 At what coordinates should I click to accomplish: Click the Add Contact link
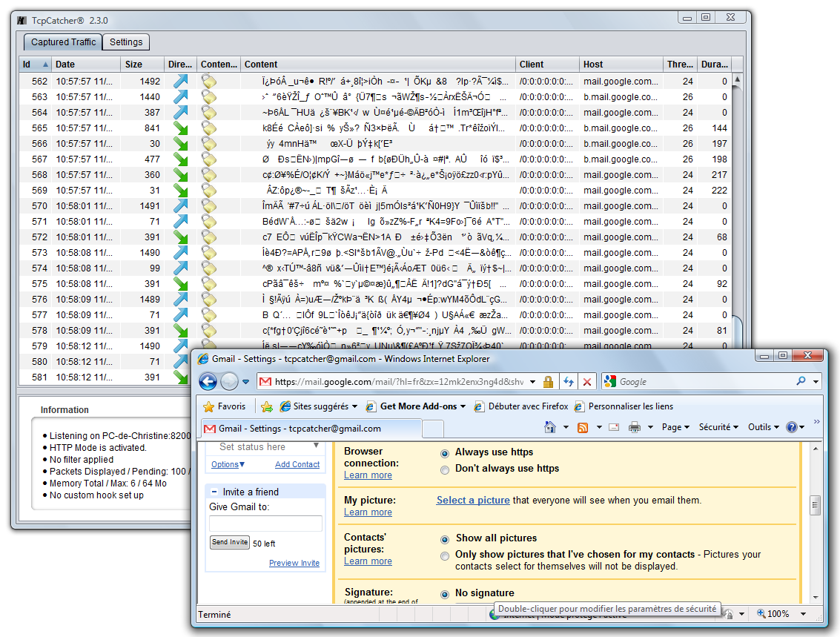(297, 464)
